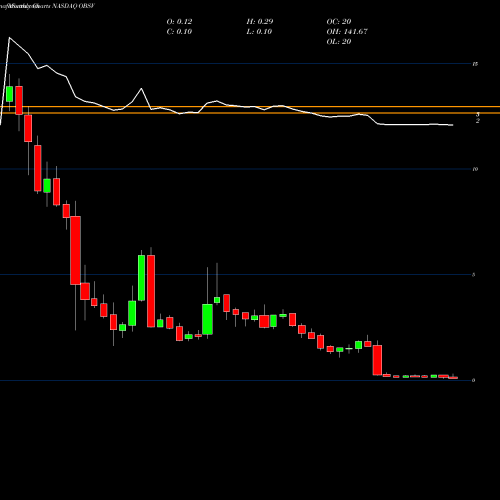Click the 'OL: 20' readout
This screenshot has height=500, width=500.
pos(339,41)
